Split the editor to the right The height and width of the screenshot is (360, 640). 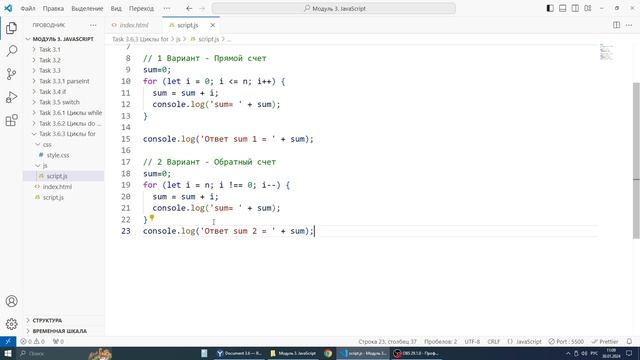pyautogui.click(x=616, y=25)
